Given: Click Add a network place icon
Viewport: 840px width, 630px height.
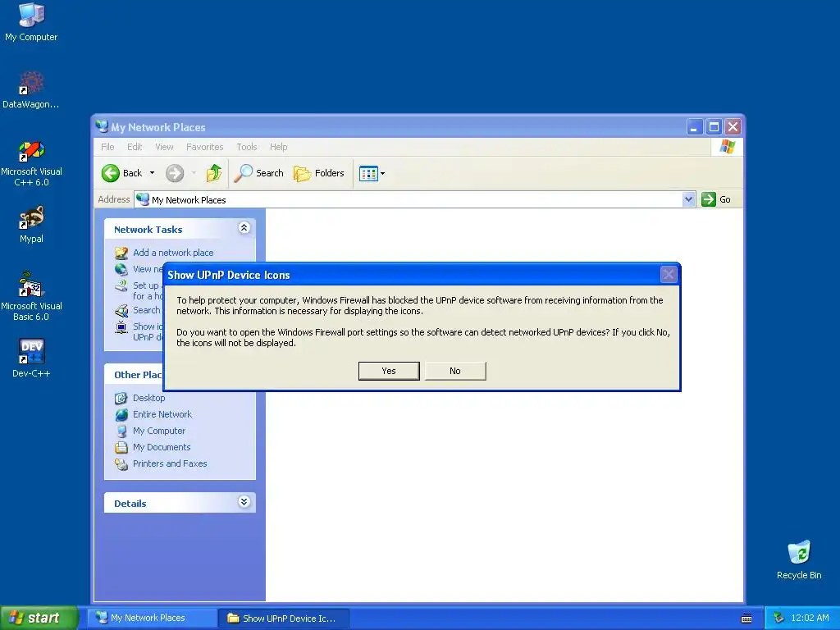Looking at the screenshot, I should tap(121, 253).
